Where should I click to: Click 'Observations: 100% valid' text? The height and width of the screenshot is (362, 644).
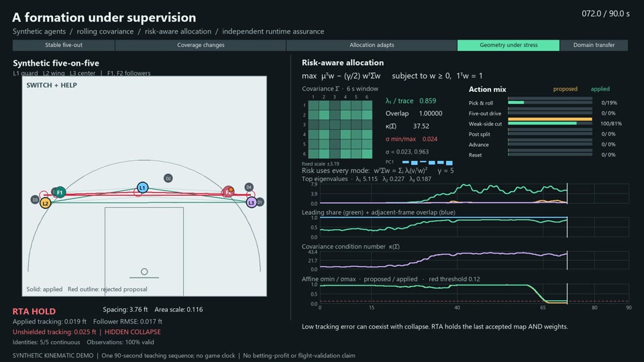[120, 343]
